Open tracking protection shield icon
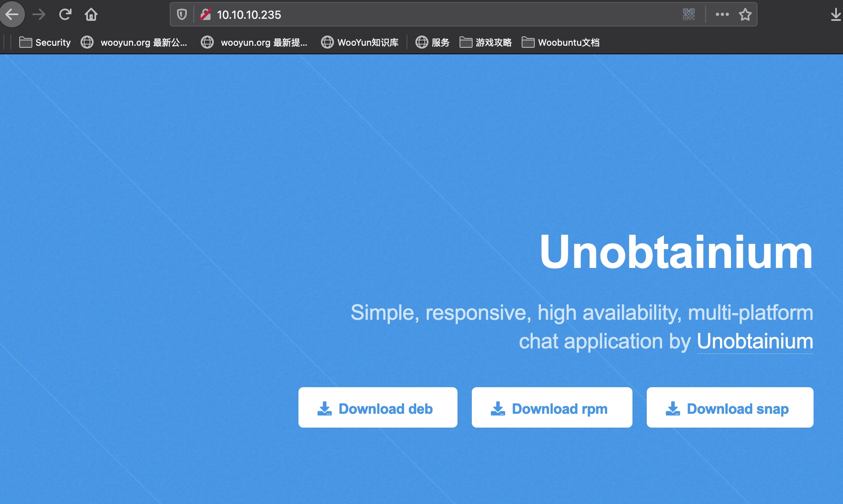This screenshot has height=504, width=843. pyautogui.click(x=182, y=15)
